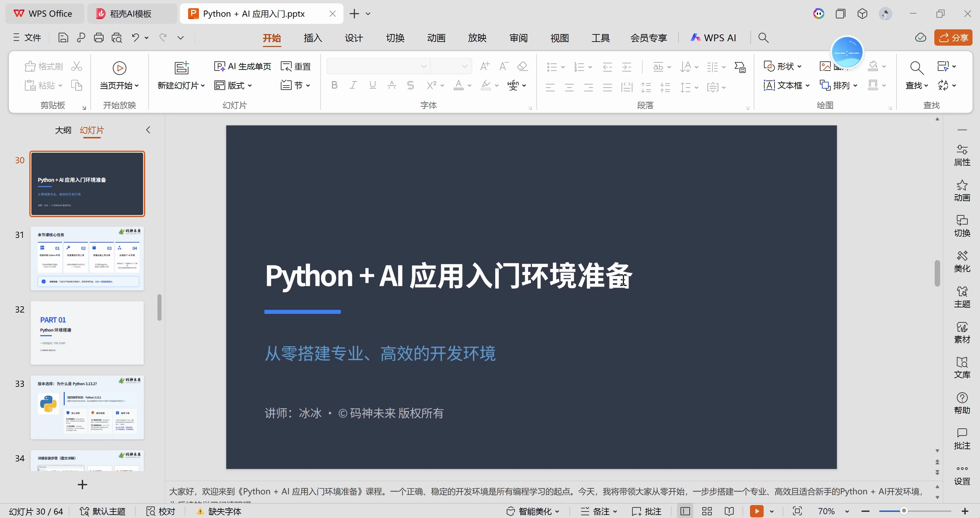Toggle Bold formatting

click(x=334, y=85)
